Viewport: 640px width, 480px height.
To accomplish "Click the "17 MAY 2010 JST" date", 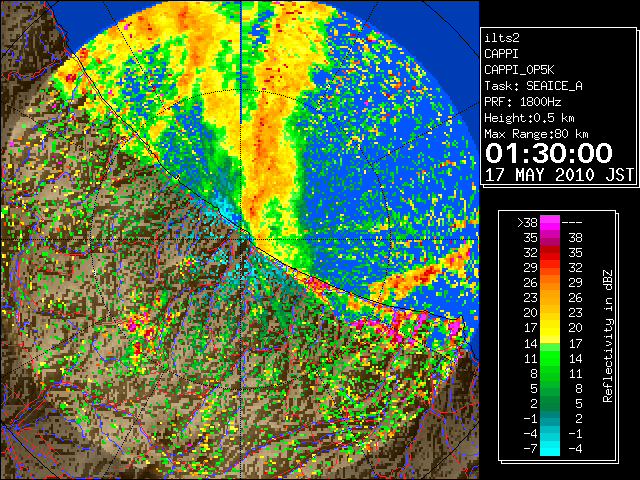I will click(559, 175).
